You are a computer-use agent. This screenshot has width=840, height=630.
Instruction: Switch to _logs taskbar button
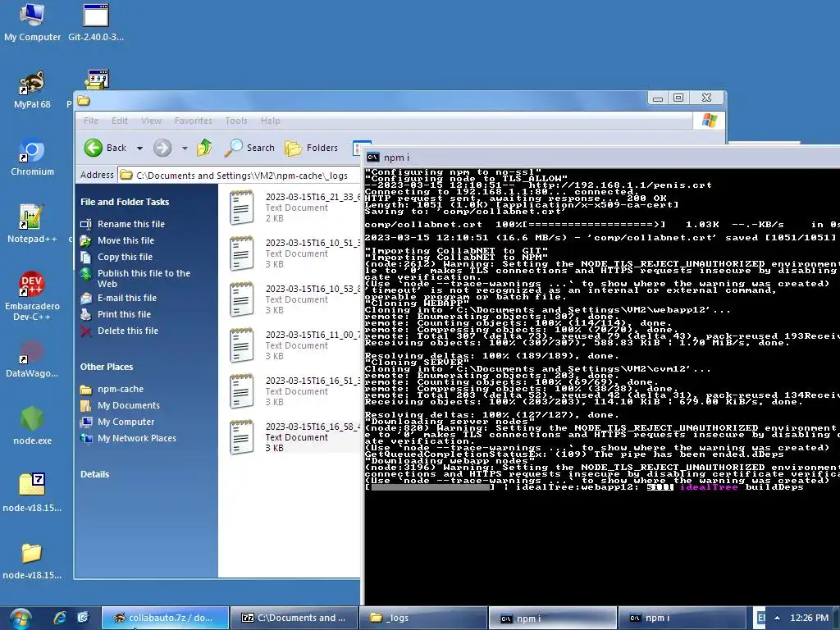(x=423, y=619)
